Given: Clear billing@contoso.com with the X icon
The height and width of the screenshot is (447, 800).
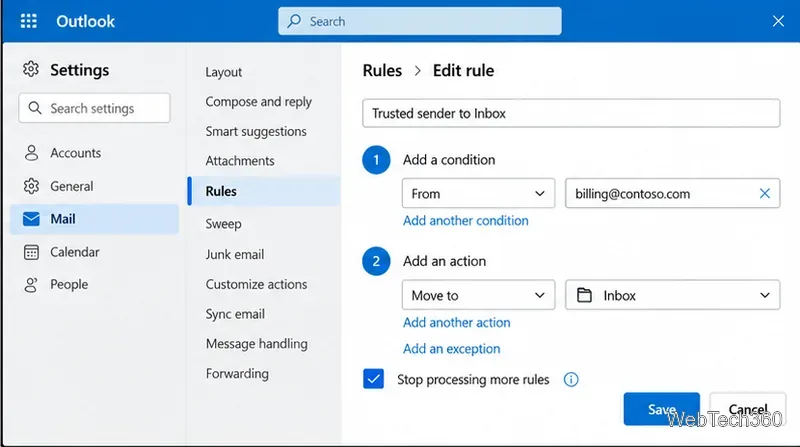Looking at the screenshot, I should click(764, 193).
